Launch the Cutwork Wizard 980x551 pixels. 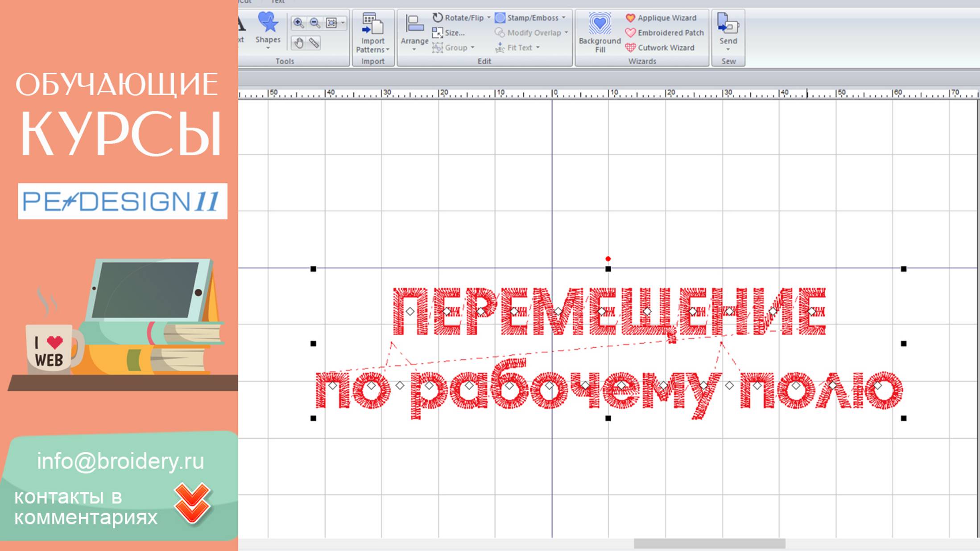666,48
